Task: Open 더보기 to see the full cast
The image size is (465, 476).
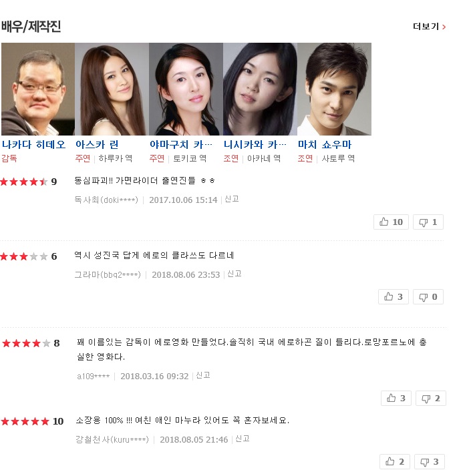Action: click(429, 27)
